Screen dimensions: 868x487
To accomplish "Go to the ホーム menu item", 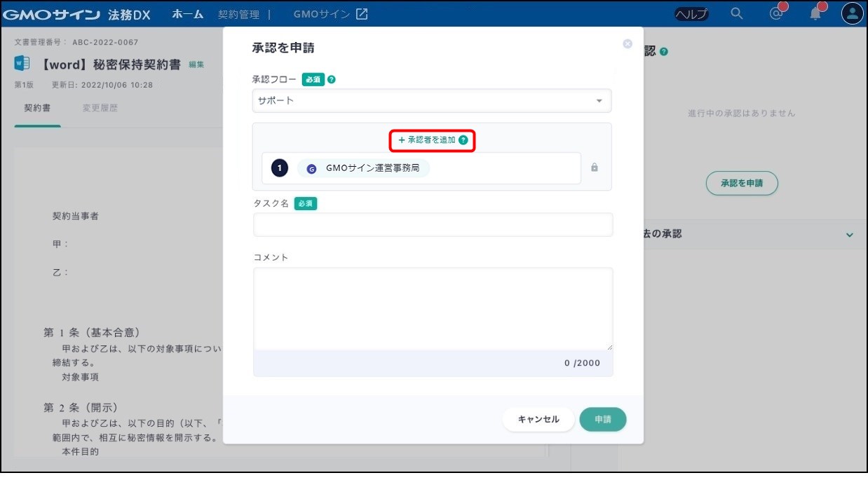I will tap(188, 14).
